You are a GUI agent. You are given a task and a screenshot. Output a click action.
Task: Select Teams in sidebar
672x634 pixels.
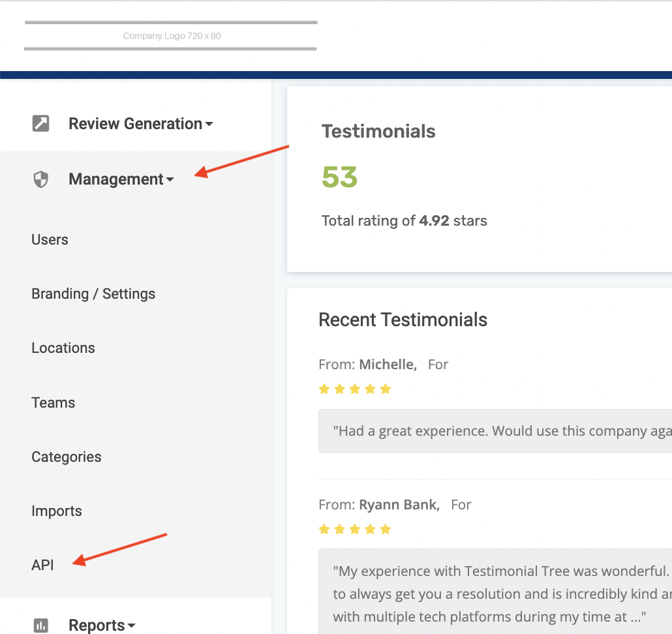click(x=53, y=402)
